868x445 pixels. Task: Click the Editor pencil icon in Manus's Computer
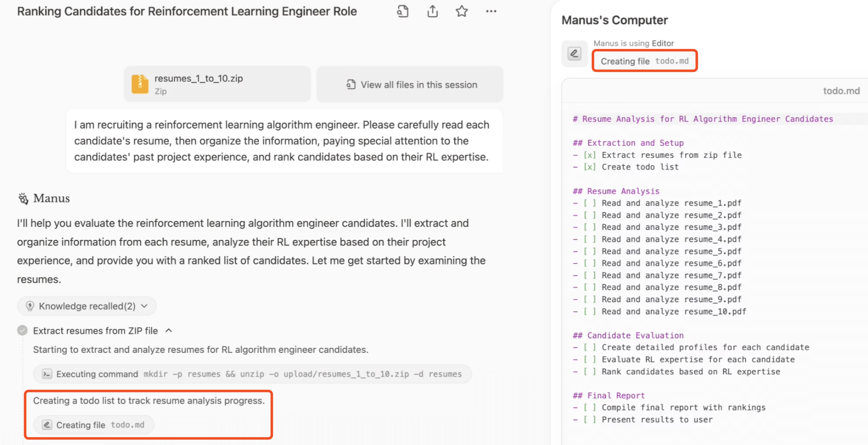coord(575,53)
